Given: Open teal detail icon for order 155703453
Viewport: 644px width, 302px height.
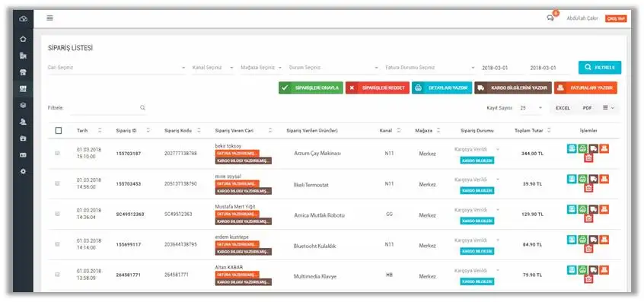Looking at the screenshot, I should tap(572, 179).
